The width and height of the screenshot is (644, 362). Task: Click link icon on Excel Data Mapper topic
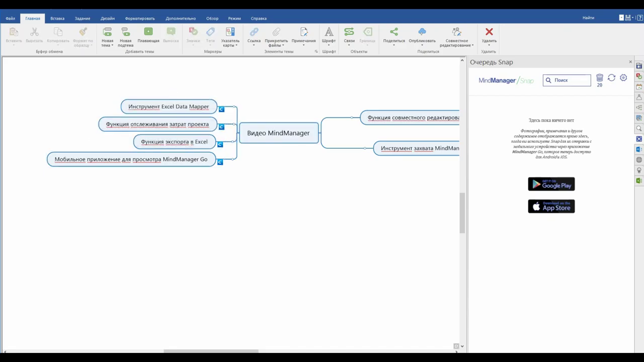coord(221,109)
